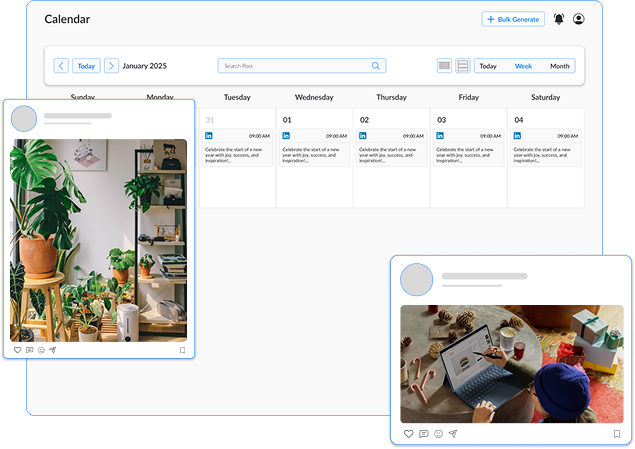Click LinkedIn icon on day 01 post
The height and width of the screenshot is (449, 635).
coord(286,136)
